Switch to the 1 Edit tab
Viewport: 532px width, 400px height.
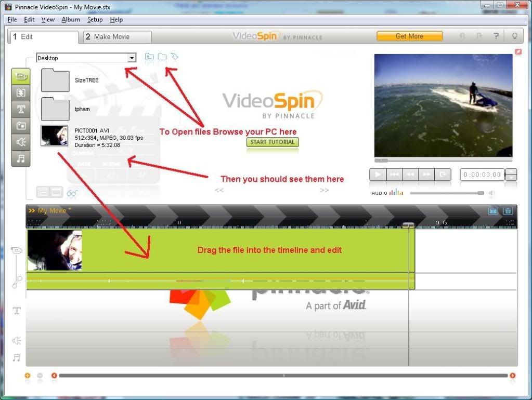(x=44, y=36)
